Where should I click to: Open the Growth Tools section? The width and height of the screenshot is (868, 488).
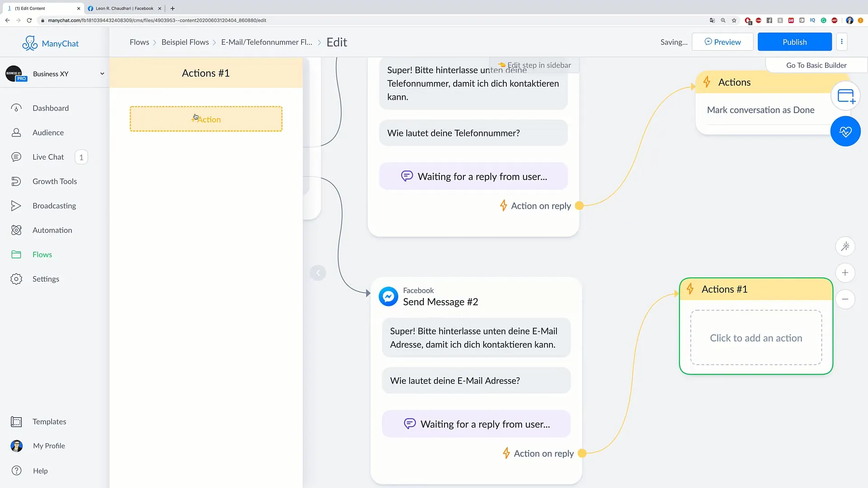[x=55, y=181]
